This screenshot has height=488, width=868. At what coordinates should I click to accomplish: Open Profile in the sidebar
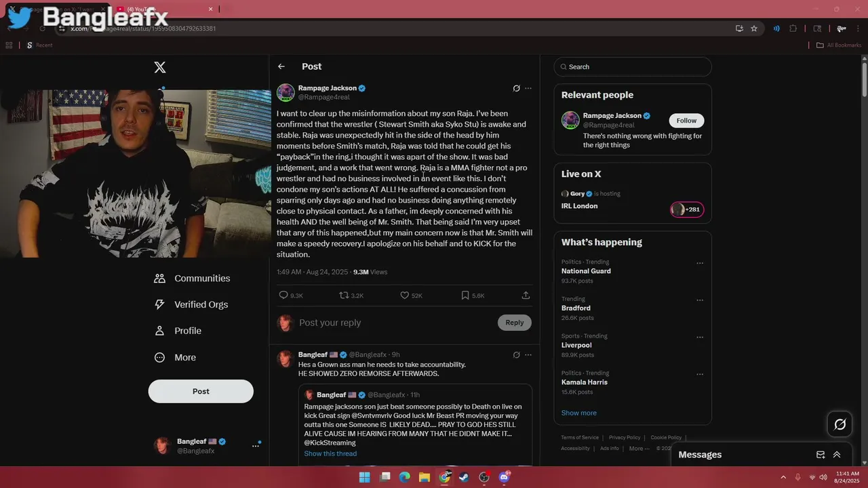pyautogui.click(x=178, y=331)
